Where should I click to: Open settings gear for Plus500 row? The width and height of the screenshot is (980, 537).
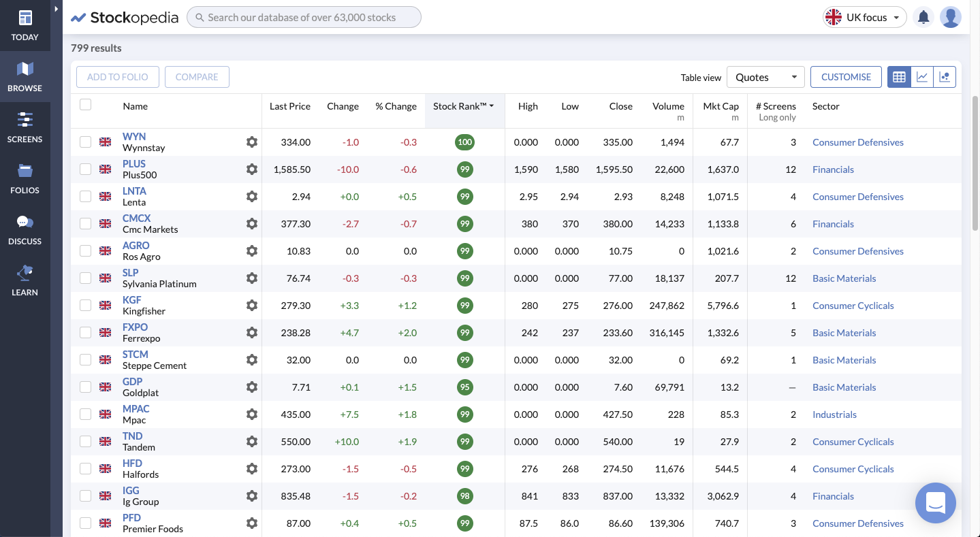(x=252, y=169)
